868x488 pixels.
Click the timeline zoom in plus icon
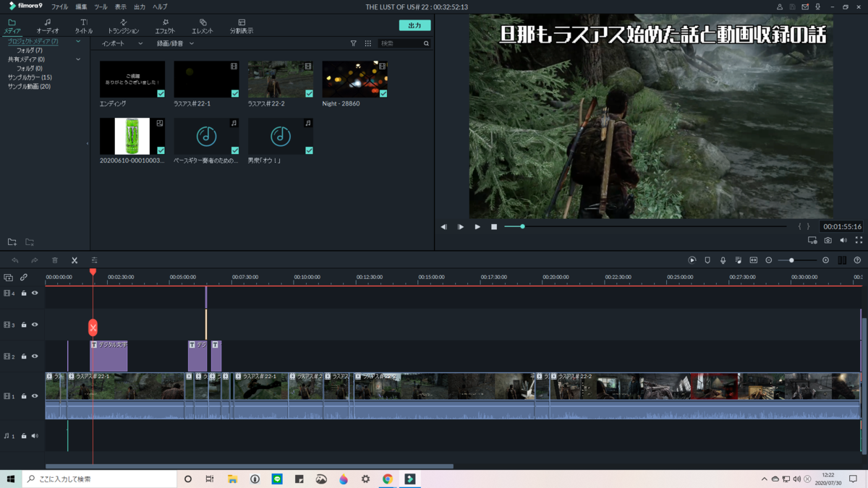click(x=825, y=260)
